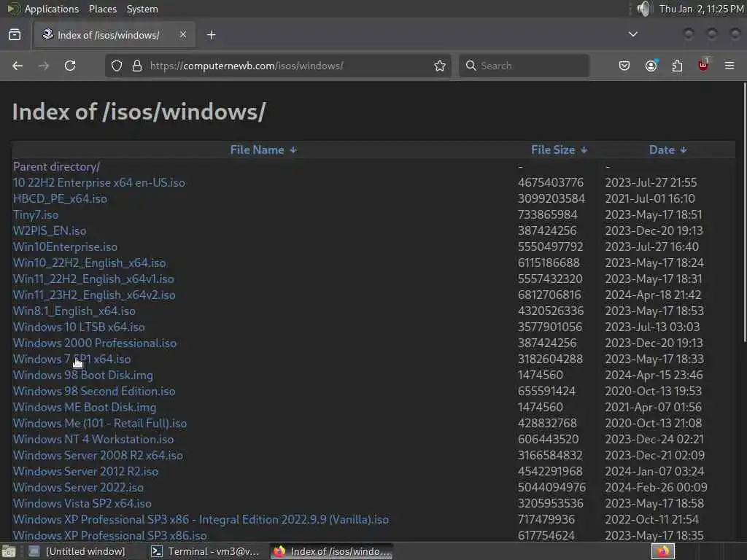Screen dimensions: 747x560
Task: Click the page vertical scrollbar
Action: point(744,211)
